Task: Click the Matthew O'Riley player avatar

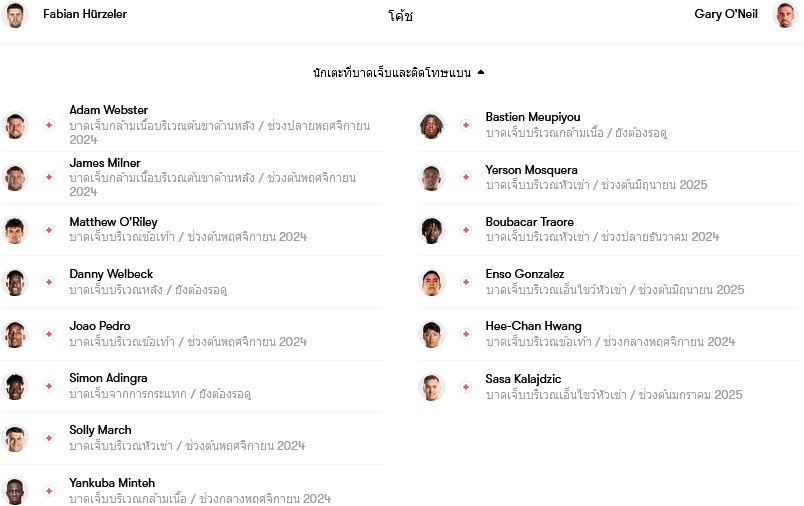Action: 15,230
